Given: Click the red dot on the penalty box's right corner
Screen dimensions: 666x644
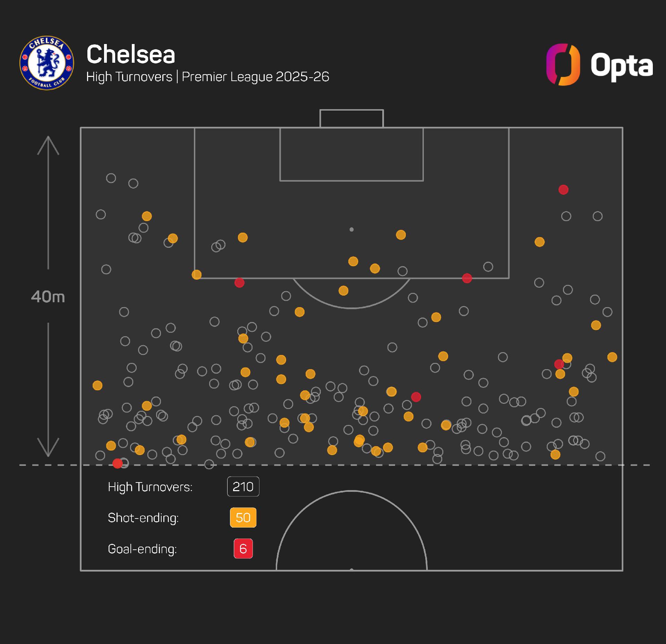Looking at the screenshot, I should tap(467, 278).
